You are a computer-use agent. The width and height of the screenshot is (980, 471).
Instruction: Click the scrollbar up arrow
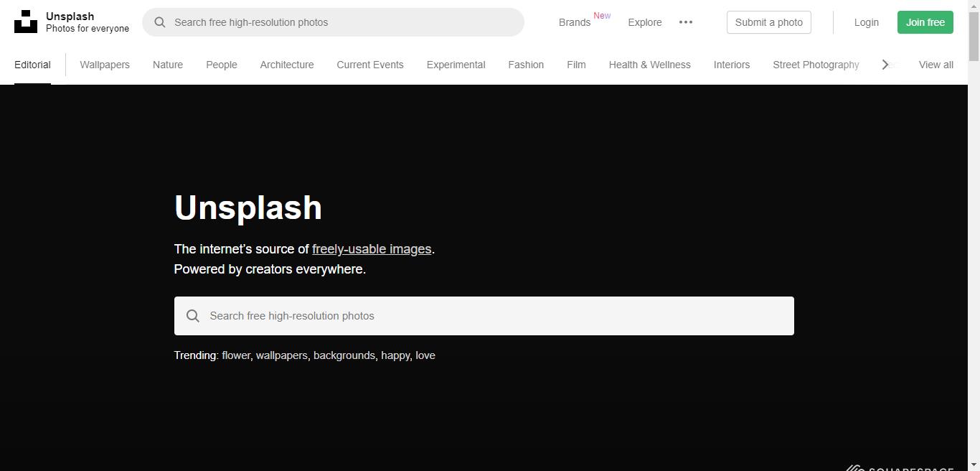click(x=974, y=5)
